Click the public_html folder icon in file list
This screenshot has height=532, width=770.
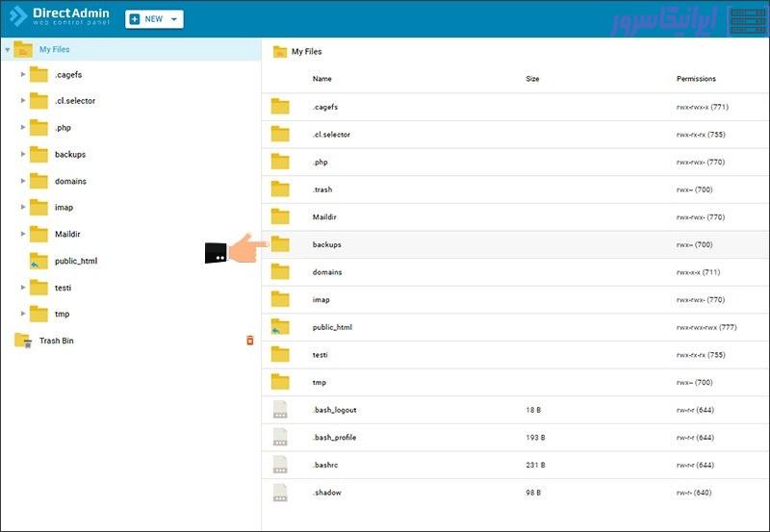(x=280, y=327)
